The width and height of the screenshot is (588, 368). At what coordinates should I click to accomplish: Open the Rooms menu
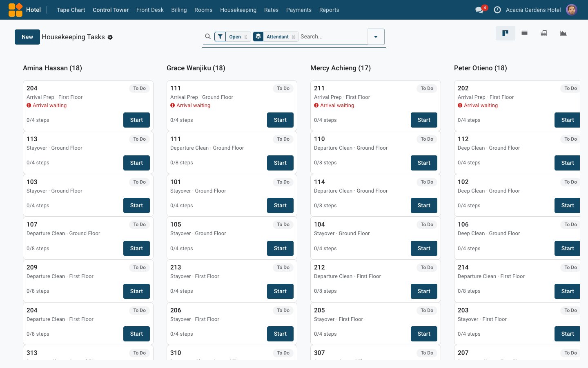point(203,10)
